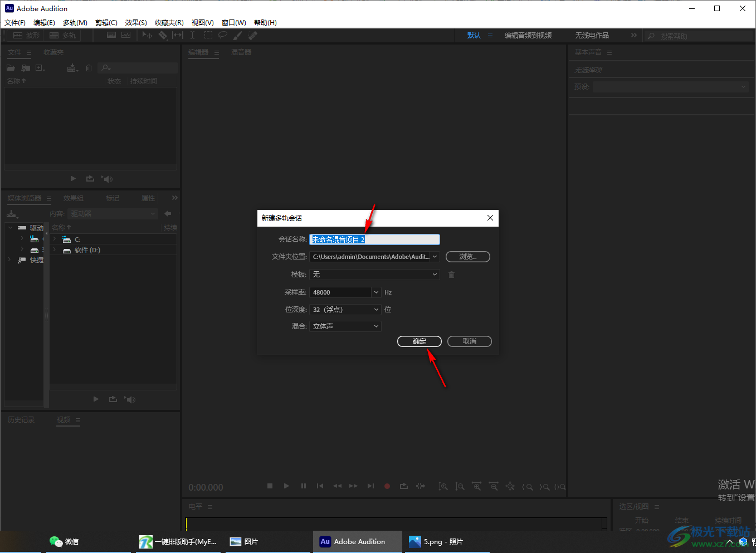Open the 文件(F) menu

pyautogui.click(x=15, y=23)
